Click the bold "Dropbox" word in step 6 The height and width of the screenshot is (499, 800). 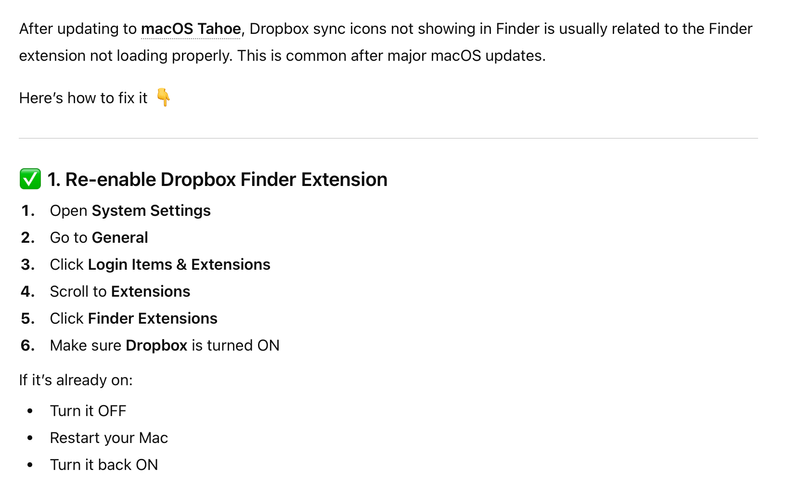pos(156,346)
